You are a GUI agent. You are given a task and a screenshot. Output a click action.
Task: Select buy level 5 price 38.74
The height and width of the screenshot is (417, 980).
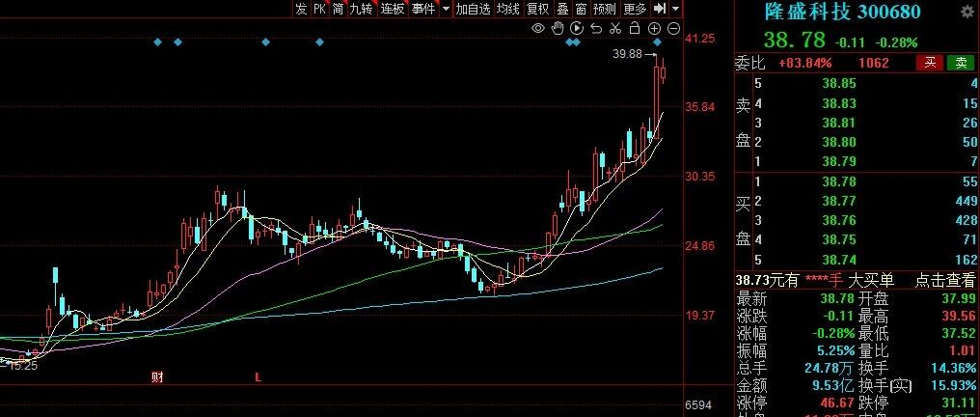pos(839,260)
